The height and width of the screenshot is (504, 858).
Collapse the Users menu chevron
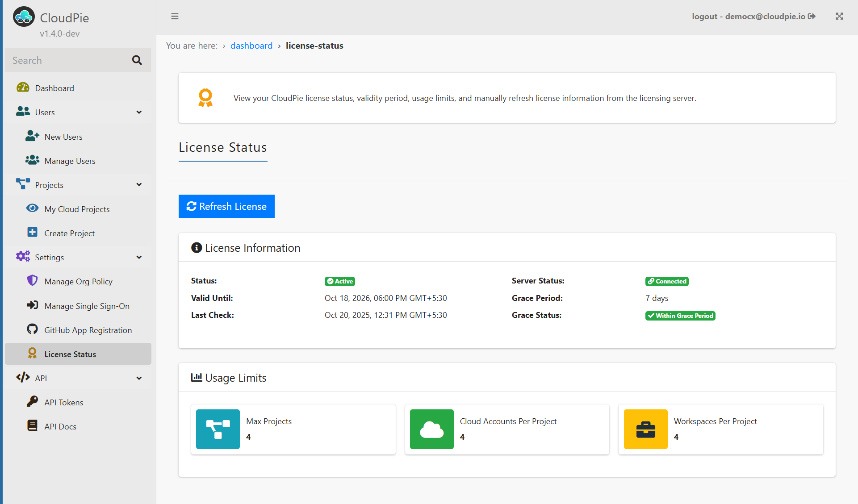point(139,112)
